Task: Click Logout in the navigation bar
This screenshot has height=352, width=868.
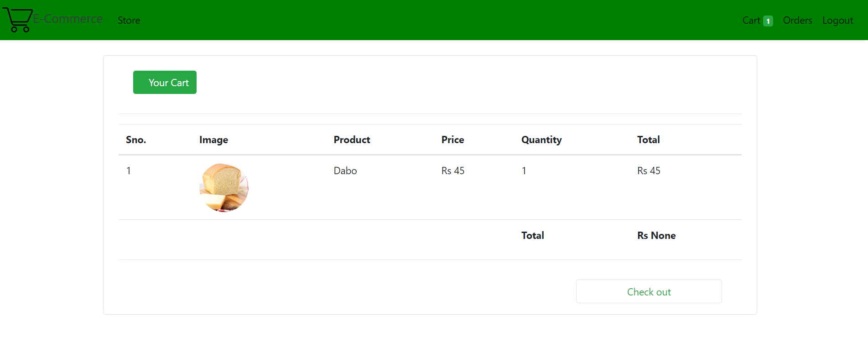Action: pyautogui.click(x=837, y=21)
